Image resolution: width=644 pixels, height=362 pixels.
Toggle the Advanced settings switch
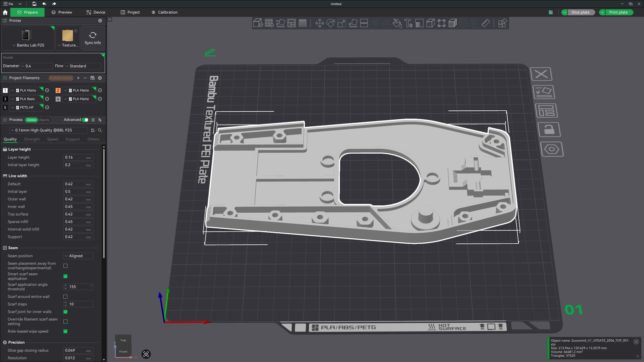click(85, 120)
